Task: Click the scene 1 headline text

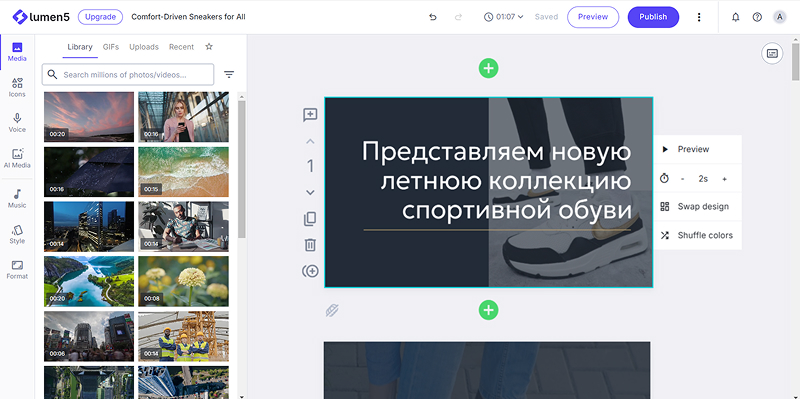Action: pyautogui.click(x=496, y=181)
